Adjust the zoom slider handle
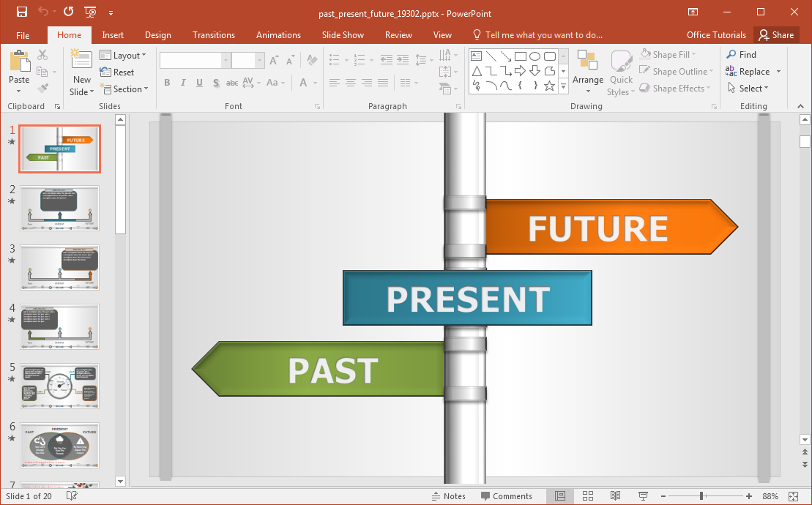812x505 pixels. [x=701, y=496]
